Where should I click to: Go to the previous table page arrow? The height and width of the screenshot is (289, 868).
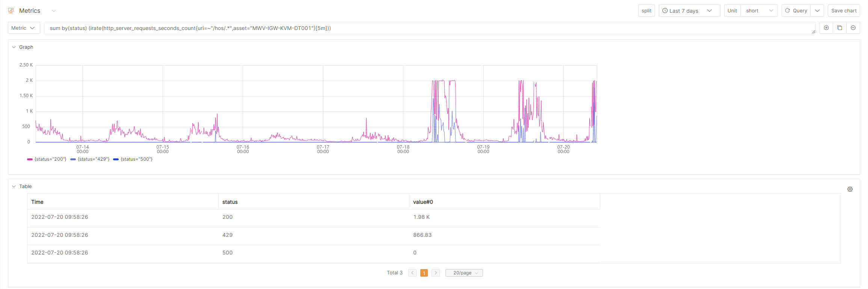tap(412, 273)
